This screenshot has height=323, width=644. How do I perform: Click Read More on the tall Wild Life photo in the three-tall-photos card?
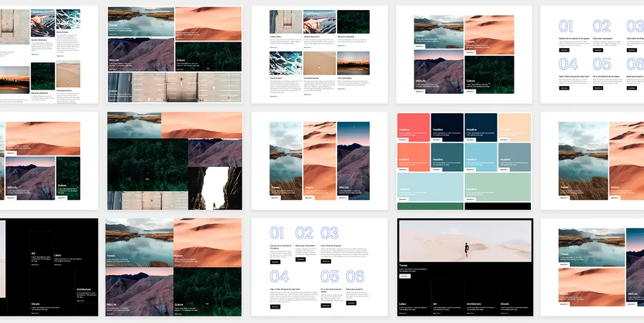pyautogui.click(x=343, y=198)
